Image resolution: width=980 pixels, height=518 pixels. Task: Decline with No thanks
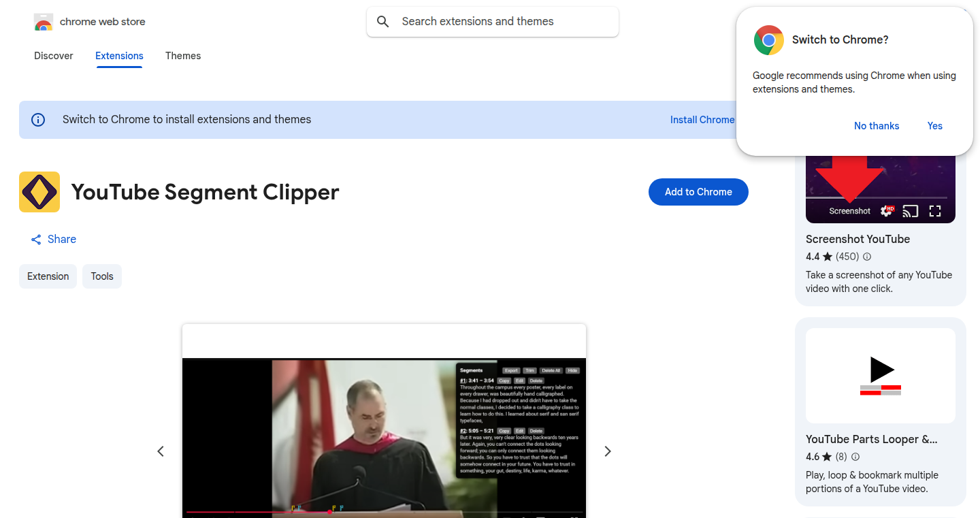tap(877, 126)
